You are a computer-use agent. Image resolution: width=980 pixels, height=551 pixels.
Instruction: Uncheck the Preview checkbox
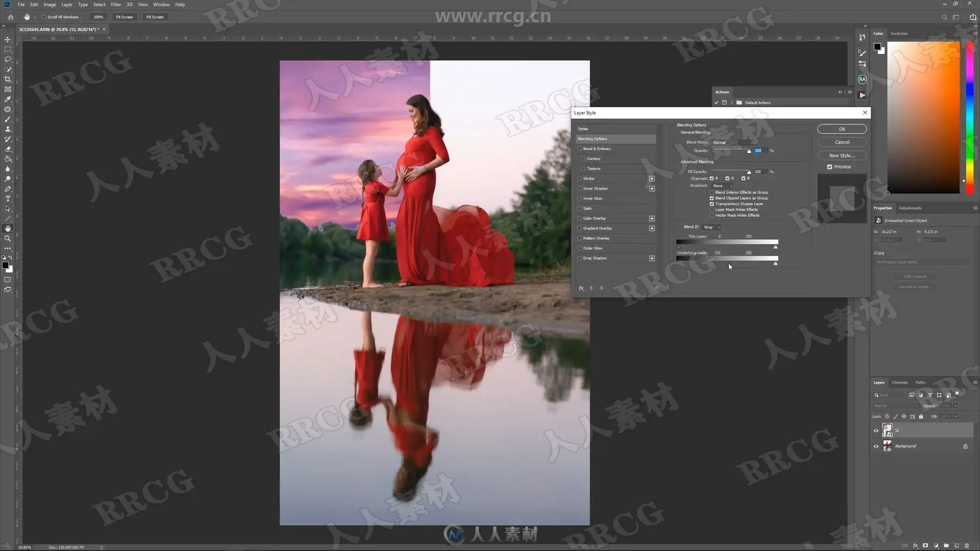click(x=829, y=167)
